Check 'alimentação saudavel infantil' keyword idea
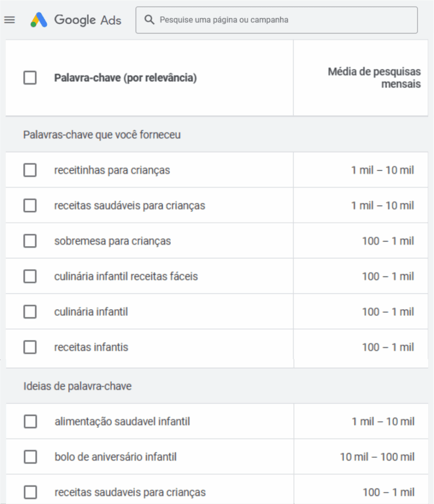The height and width of the screenshot is (504, 434). [31, 422]
